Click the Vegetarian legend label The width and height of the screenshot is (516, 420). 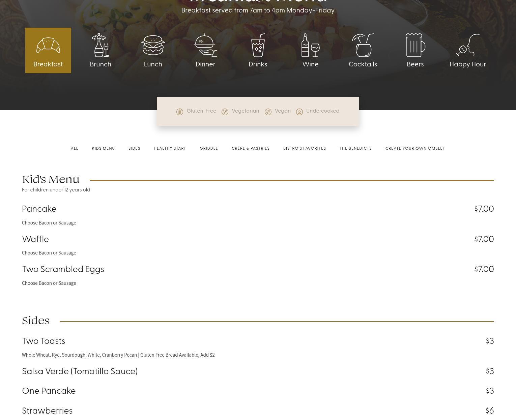coord(246,111)
